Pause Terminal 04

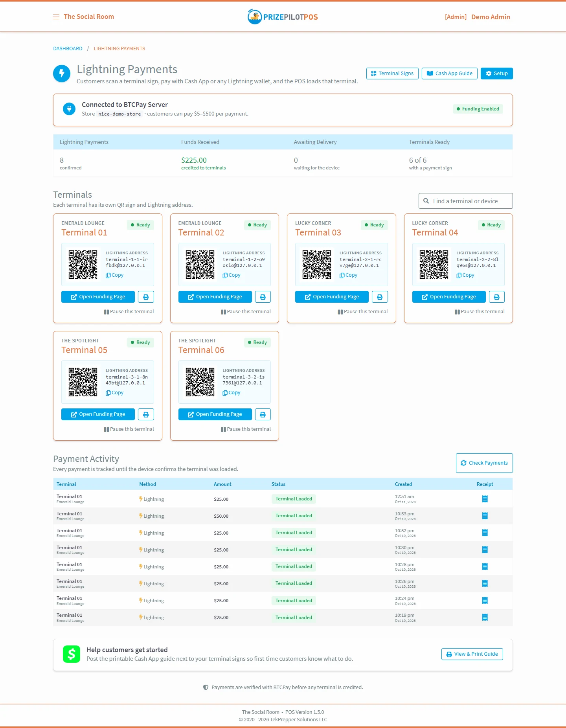coord(480,312)
